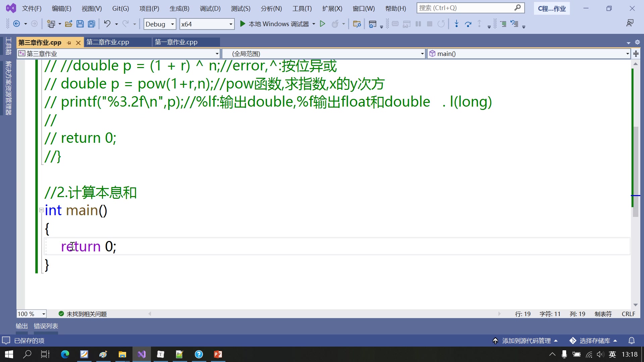644x362 pixels.
Task: Start debugging with 本地 Windows 调试器
Action: tap(274, 24)
